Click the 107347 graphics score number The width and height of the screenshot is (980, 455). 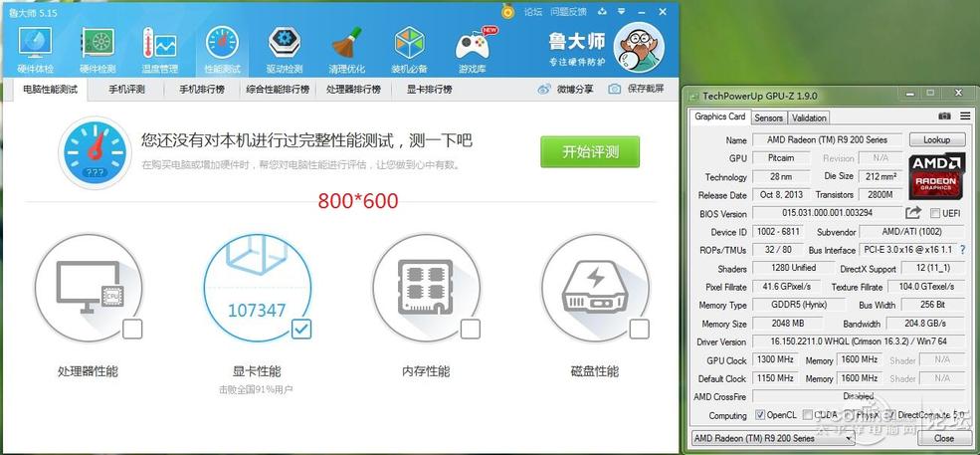coord(257,311)
